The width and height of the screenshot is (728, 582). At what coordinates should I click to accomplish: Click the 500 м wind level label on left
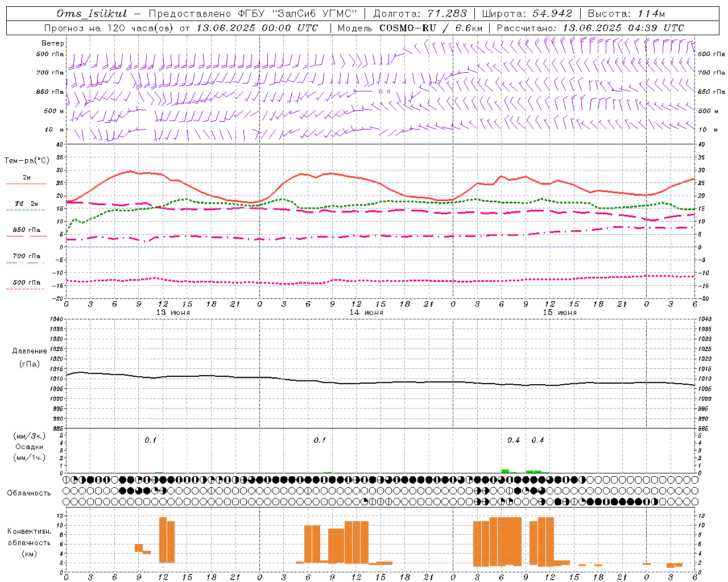[54, 111]
